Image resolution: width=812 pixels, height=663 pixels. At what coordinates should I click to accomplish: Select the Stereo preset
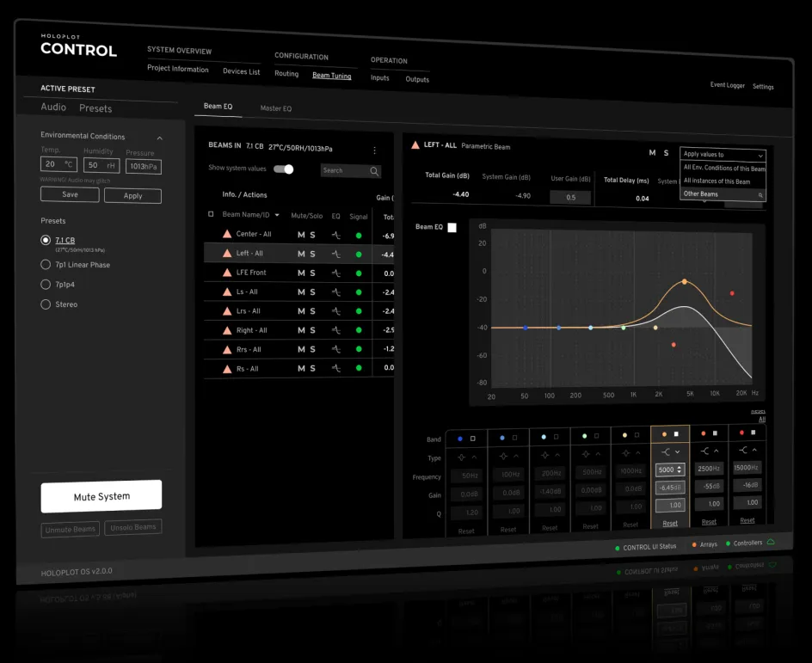click(x=46, y=304)
